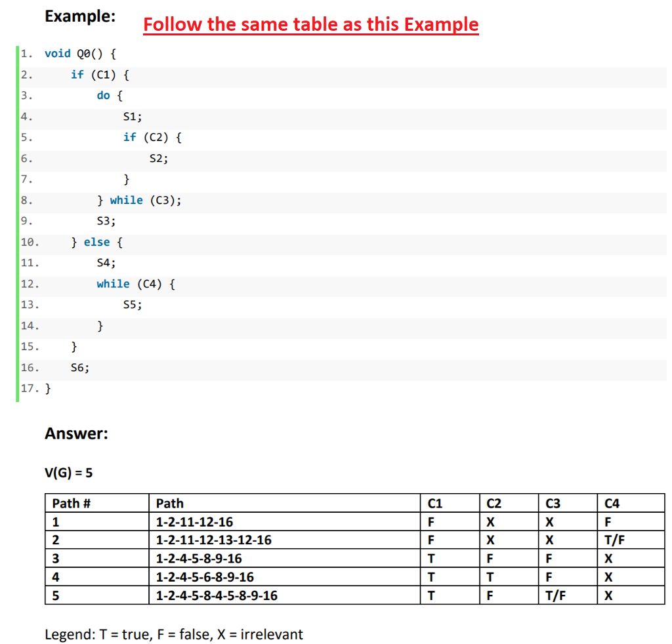Image resolution: width=672 pixels, height=644 pixels.
Task: Select path 1-2-4-5-6-8-9-16 in row 4
Action: (x=205, y=576)
